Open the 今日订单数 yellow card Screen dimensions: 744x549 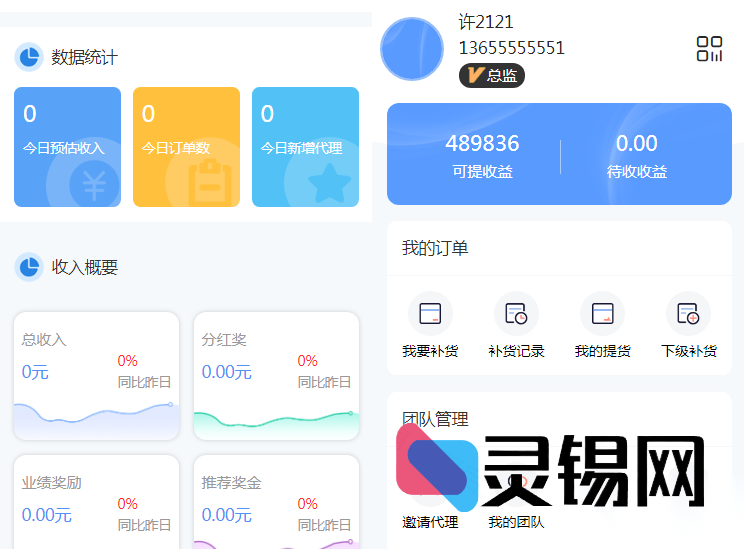tap(186, 147)
